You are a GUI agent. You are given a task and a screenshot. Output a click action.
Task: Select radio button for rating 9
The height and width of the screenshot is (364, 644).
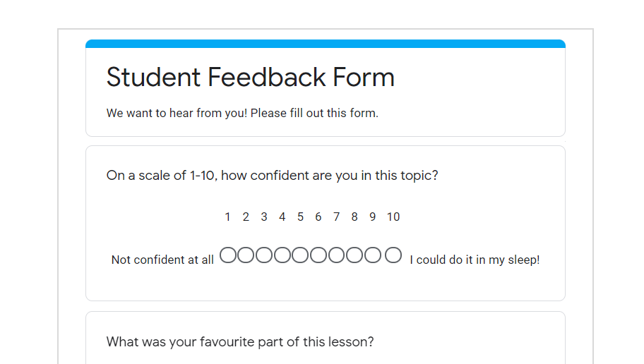373,255
